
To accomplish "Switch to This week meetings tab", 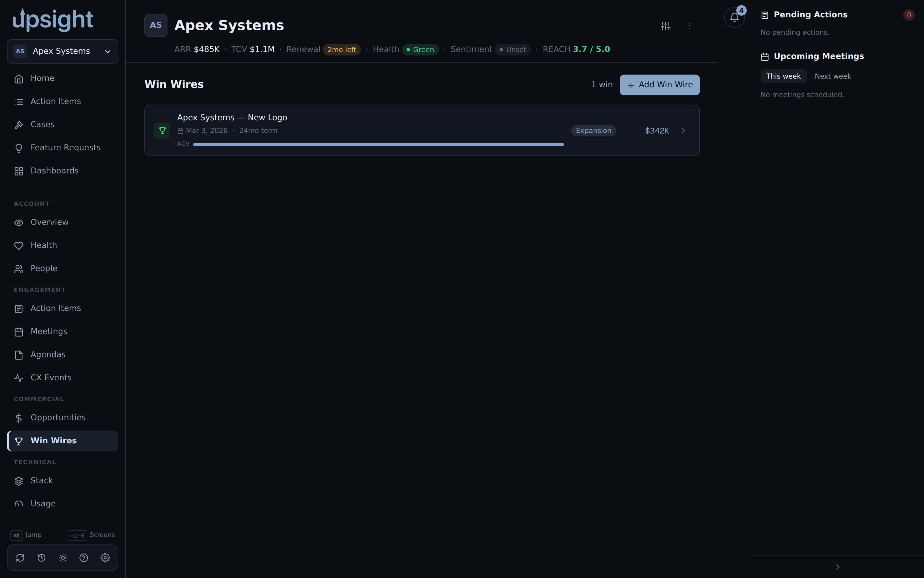I will (x=783, y=76).
